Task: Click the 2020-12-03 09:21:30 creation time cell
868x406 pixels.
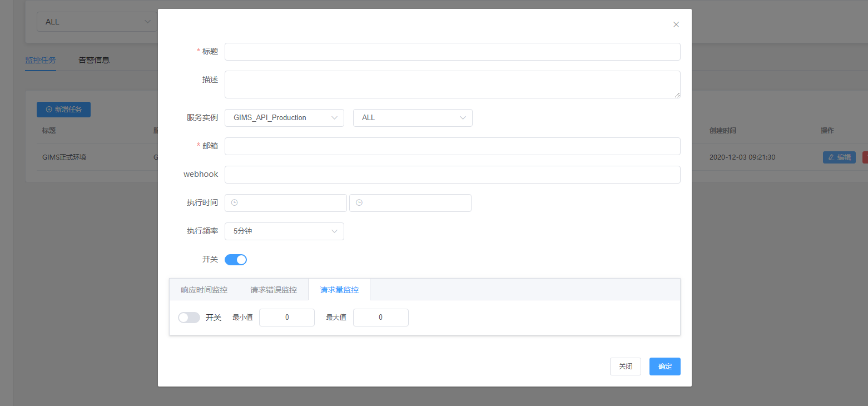Action: 742,157
